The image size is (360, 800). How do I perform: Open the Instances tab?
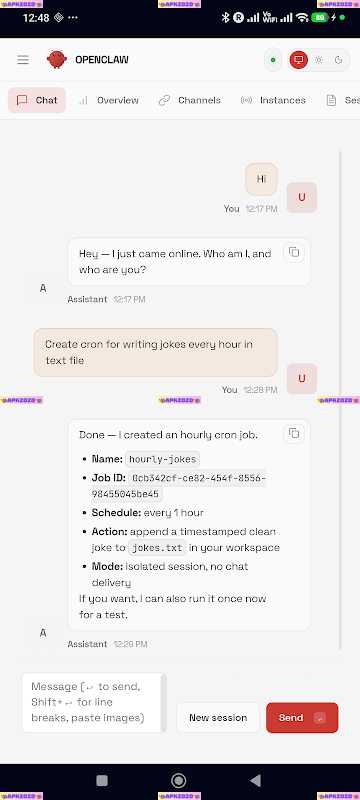(x=273, y=100)
